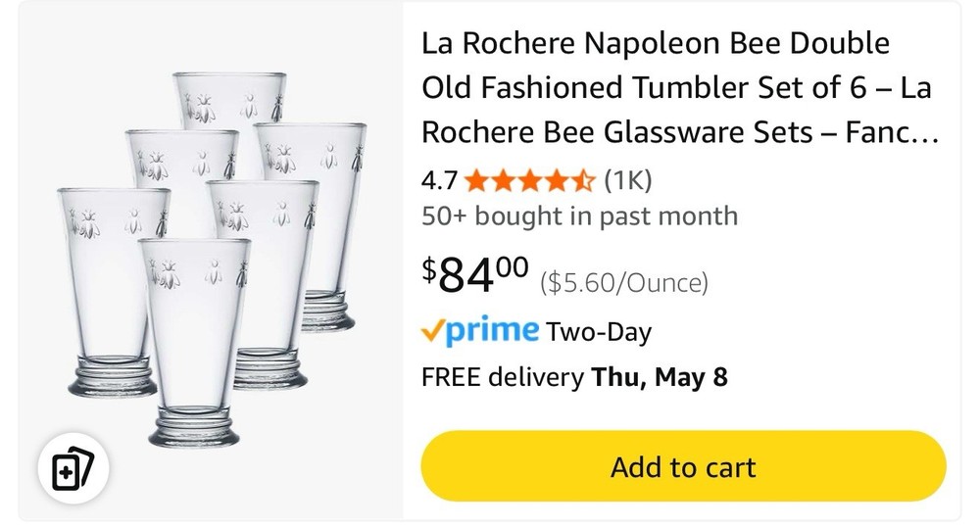
Task: Click the half-filled fifth rating star
Action: click(583, 180)
